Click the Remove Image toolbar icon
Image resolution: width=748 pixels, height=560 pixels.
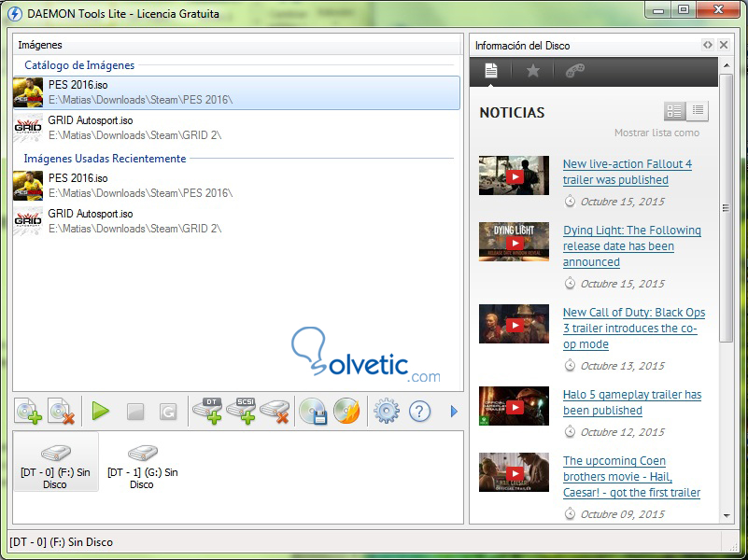[62, 411]
